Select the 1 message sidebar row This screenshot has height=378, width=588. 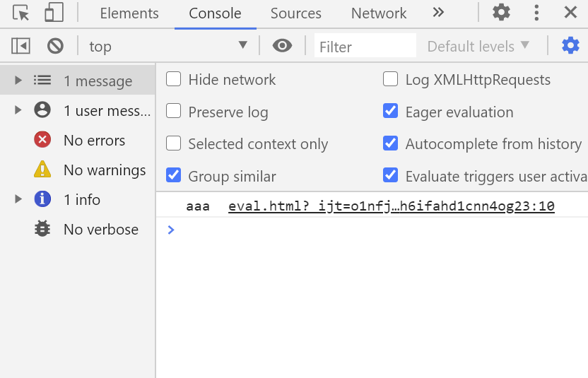pos(78,80)
